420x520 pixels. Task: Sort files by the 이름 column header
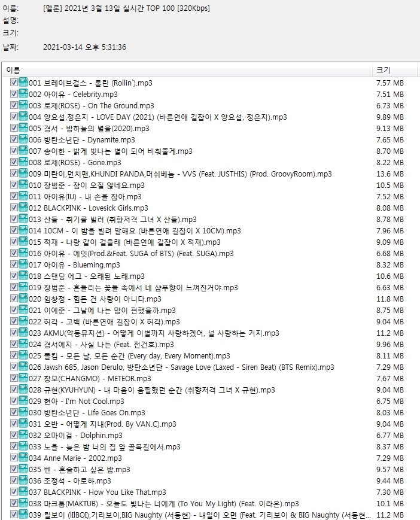[x=187, y=70]
